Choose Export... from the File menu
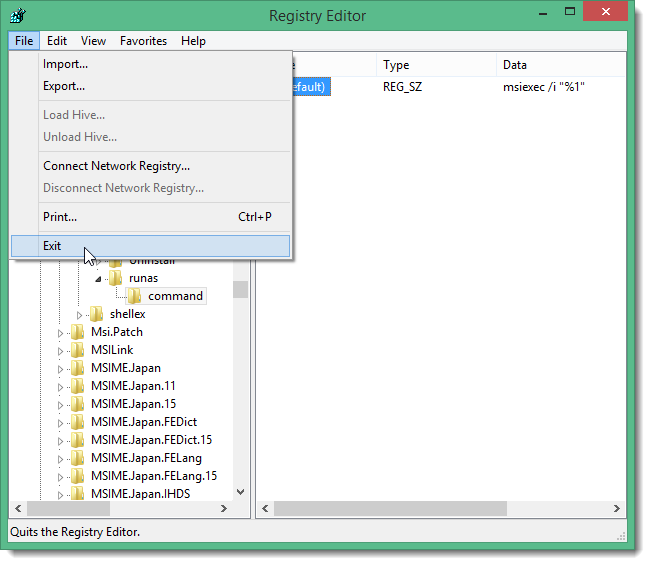This screenshot has width=650, height=565. click(150, 86)
